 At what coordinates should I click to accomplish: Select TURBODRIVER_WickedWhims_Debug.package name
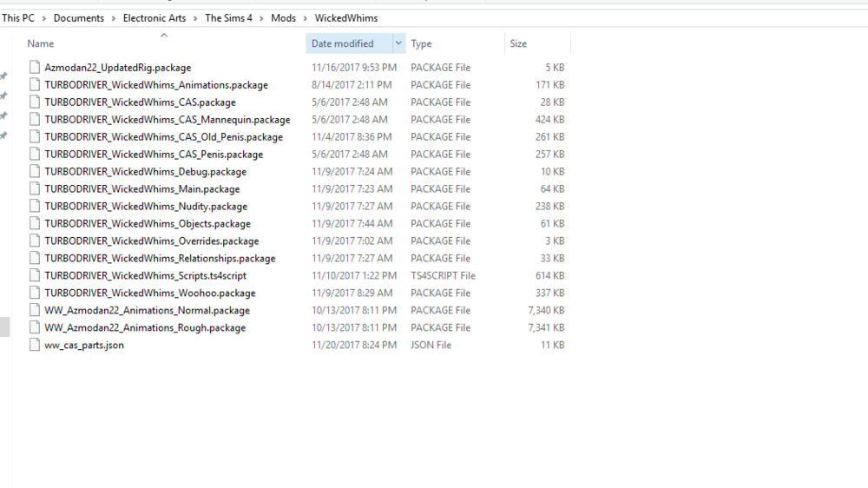pos(146,172)
